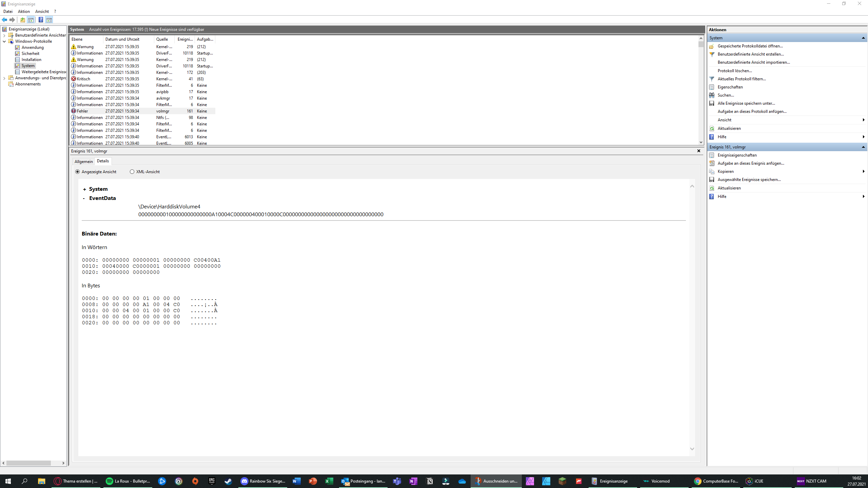
Task: Click the blue help toolbar icon
Action: [41, 20]
